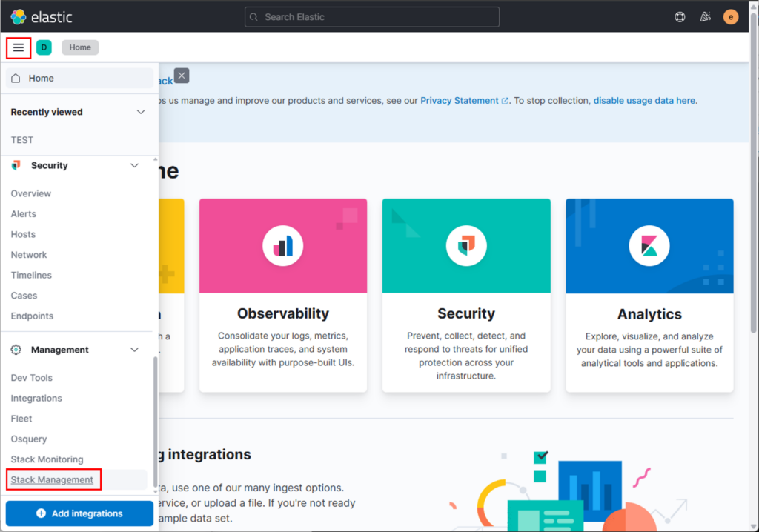Open the user avatar 'e' menu

click(730, 17)
